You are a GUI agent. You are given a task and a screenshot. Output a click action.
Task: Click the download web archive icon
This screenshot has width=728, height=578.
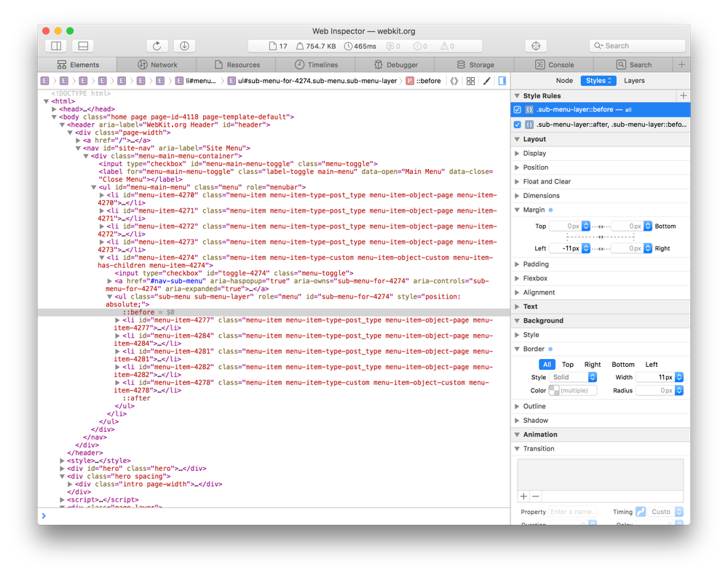(x=184, y=46)
